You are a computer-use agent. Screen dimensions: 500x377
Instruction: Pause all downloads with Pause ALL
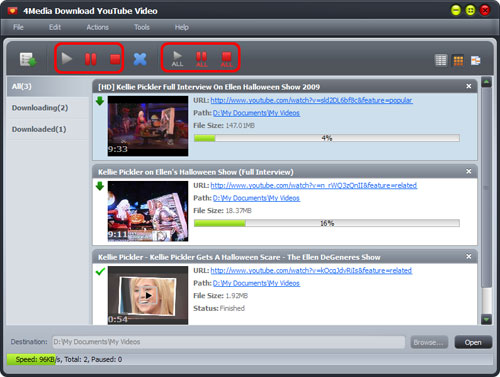coord(202,59)
